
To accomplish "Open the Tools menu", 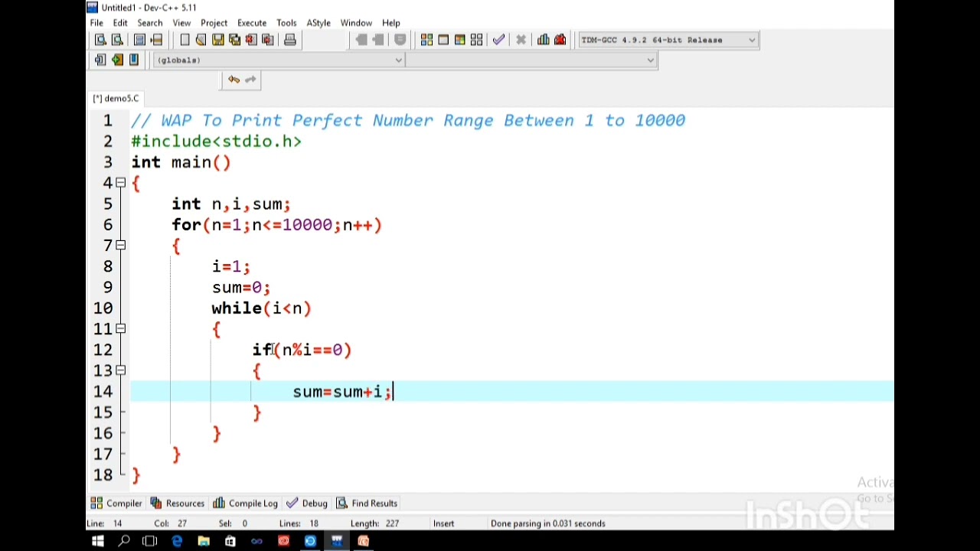I will click(286, 23).
